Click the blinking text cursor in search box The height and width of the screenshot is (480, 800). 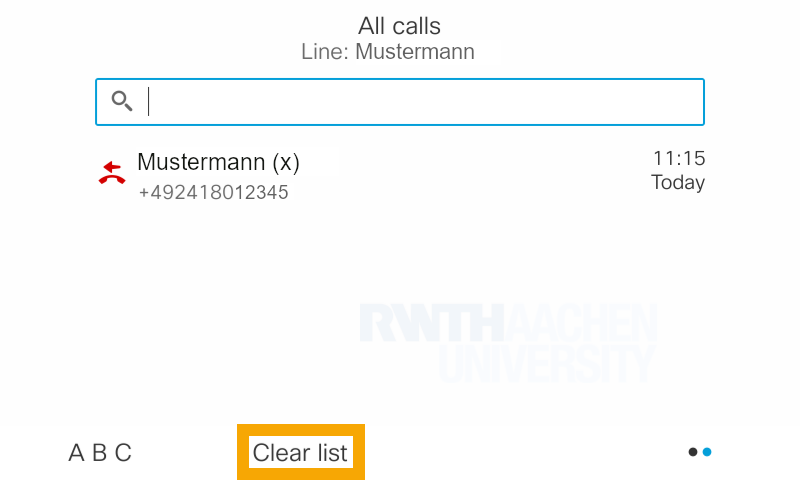[149, 101]
